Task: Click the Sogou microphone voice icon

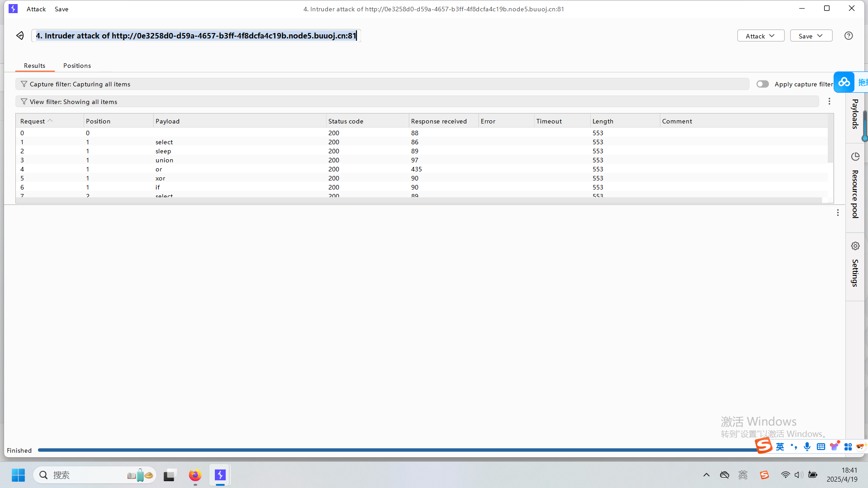Action: pyautogui.click(x=807, y=447)
